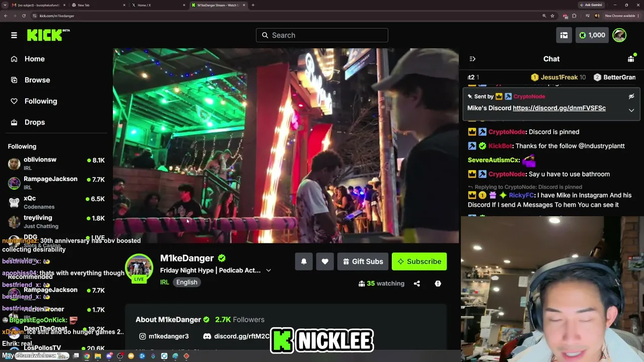Click the Search input field

[322, 35]
